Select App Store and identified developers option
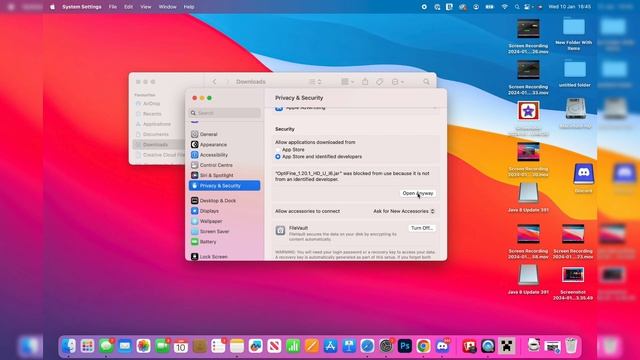This screenshot has width=640, height=360. 278,157
